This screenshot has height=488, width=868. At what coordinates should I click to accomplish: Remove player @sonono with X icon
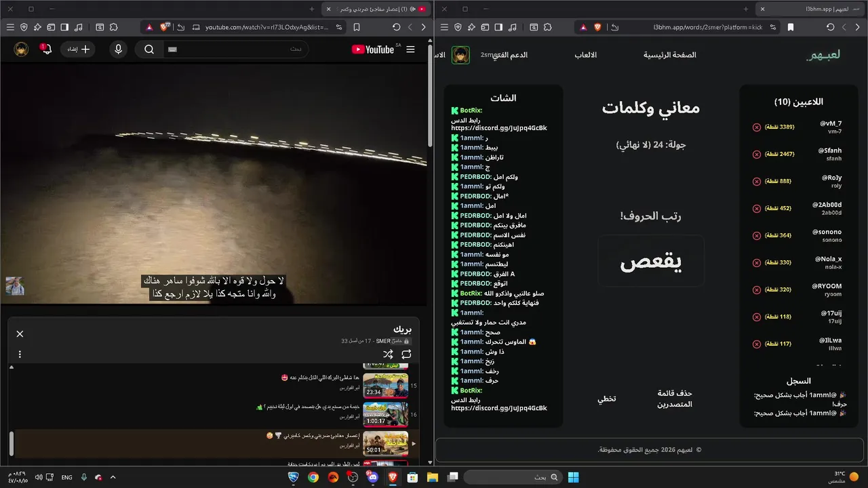[x=757, y=235]
